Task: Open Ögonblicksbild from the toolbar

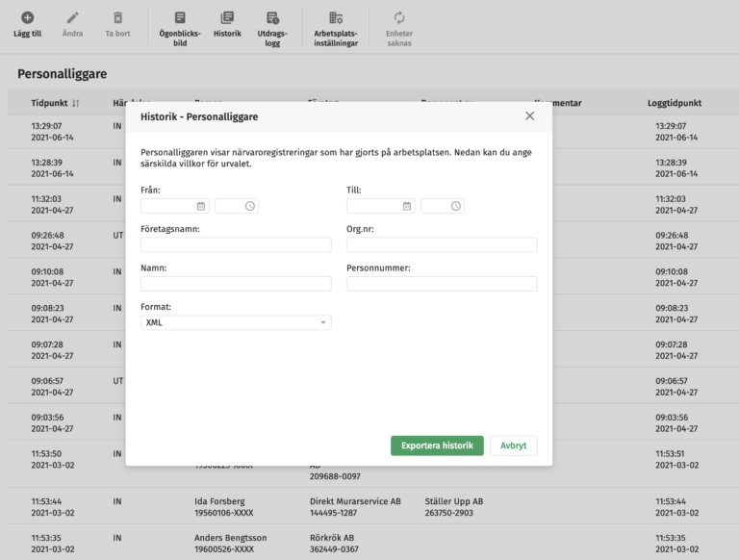Action: coord(180,18)
